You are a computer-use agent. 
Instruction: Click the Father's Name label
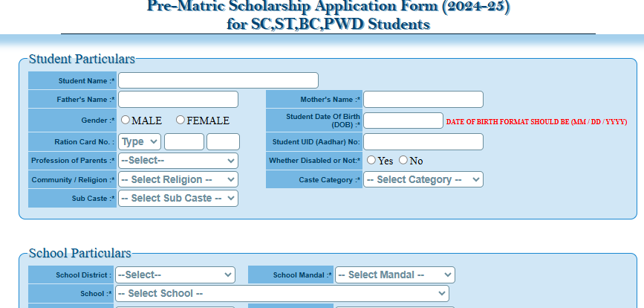(86, 100)
